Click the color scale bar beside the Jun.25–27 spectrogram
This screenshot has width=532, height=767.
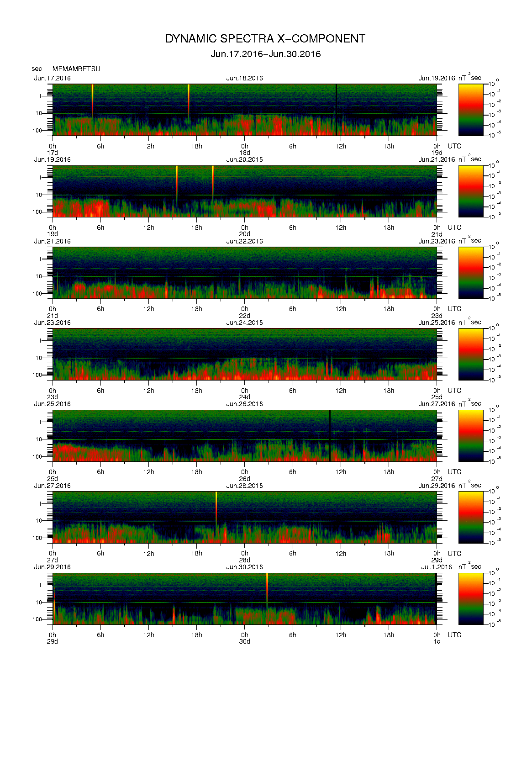tap(471, 436)
